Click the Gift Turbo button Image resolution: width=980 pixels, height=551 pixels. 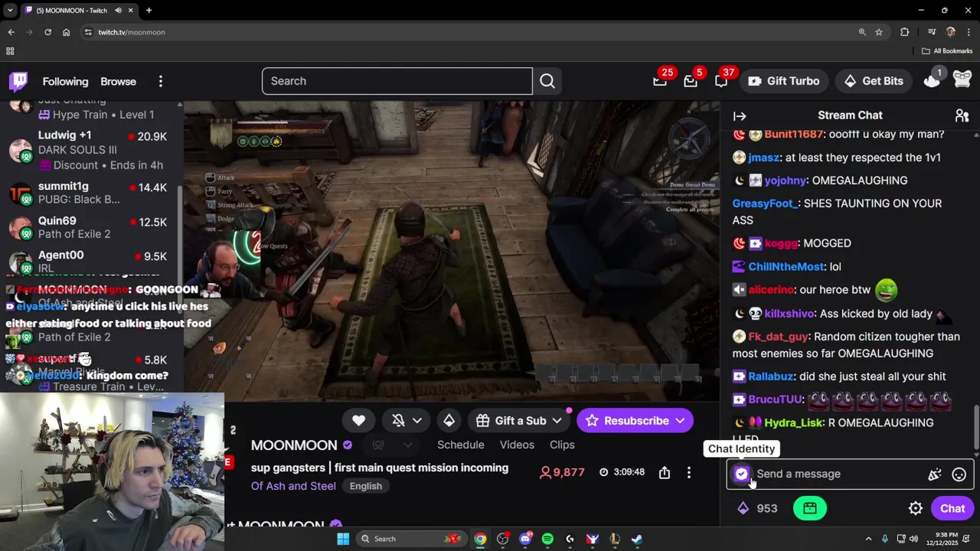(783, 81)
